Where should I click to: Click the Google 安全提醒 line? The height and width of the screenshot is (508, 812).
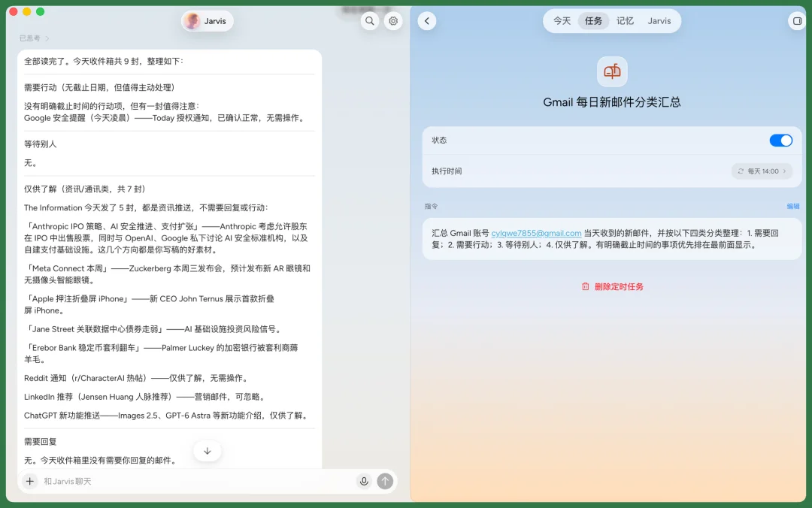click(165, 118)
